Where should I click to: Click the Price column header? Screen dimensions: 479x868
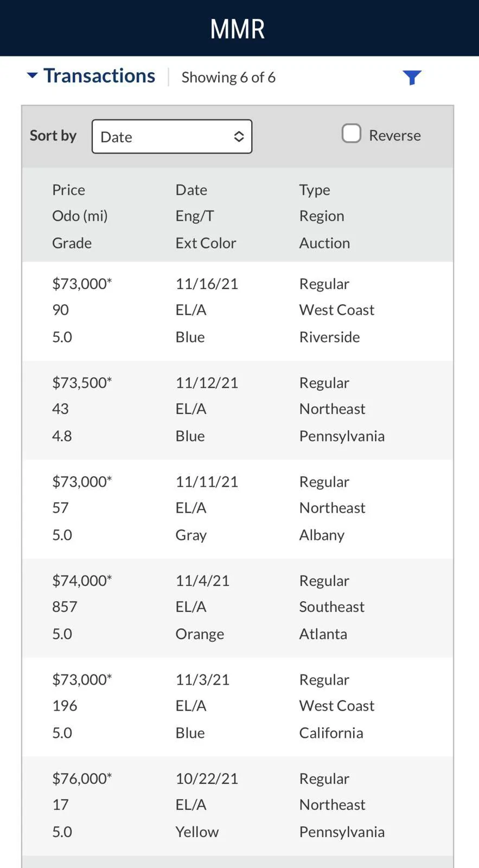click(69, 190)
